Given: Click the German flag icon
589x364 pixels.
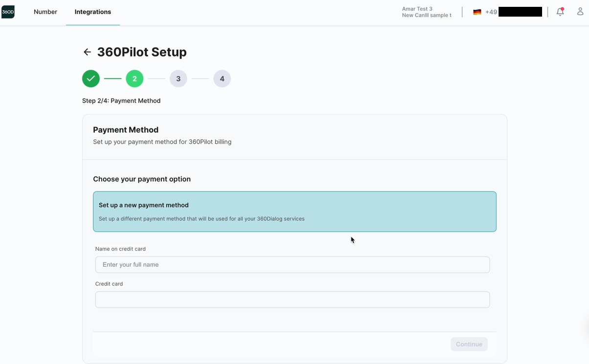Looking at the screenshot, I should [x=477, y=12].
